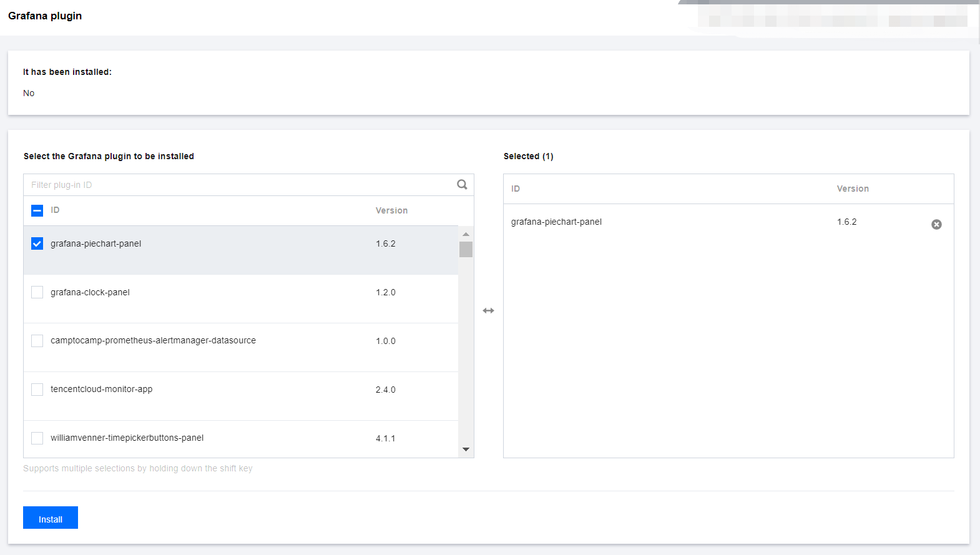Click the Version header in Selected table
980x555 pixels.
pyautogui.click(x=853, y=189)
